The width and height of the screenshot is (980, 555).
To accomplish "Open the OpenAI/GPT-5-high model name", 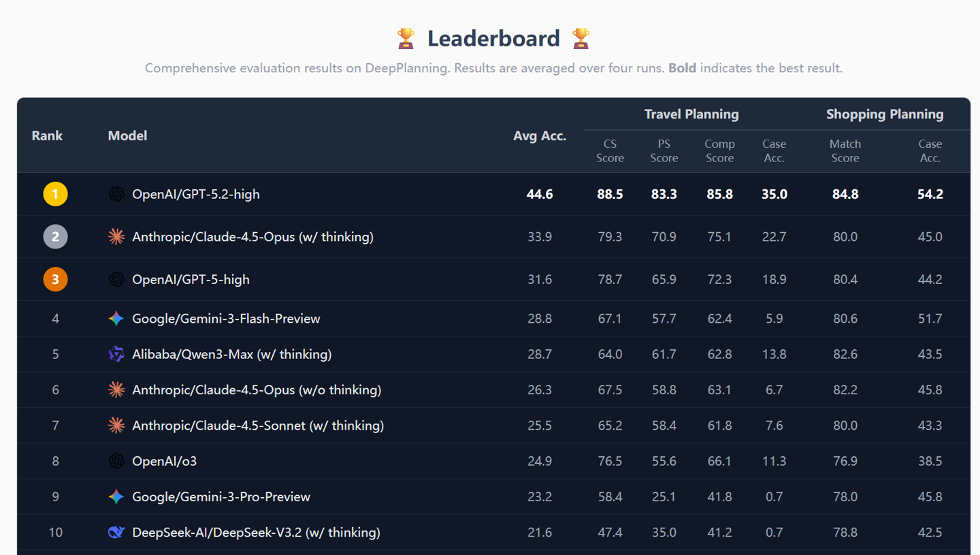I will pyautogui.click(x=191, y=279).
